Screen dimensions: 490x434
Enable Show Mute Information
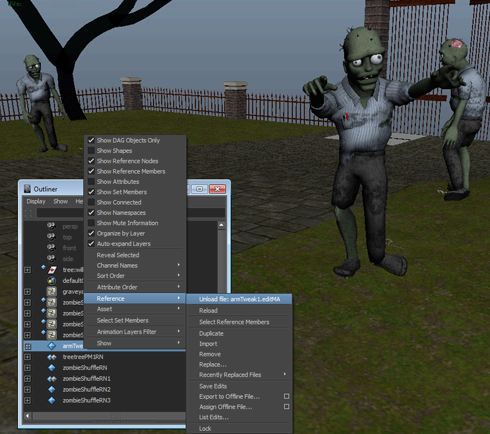[x=91, y=223]
